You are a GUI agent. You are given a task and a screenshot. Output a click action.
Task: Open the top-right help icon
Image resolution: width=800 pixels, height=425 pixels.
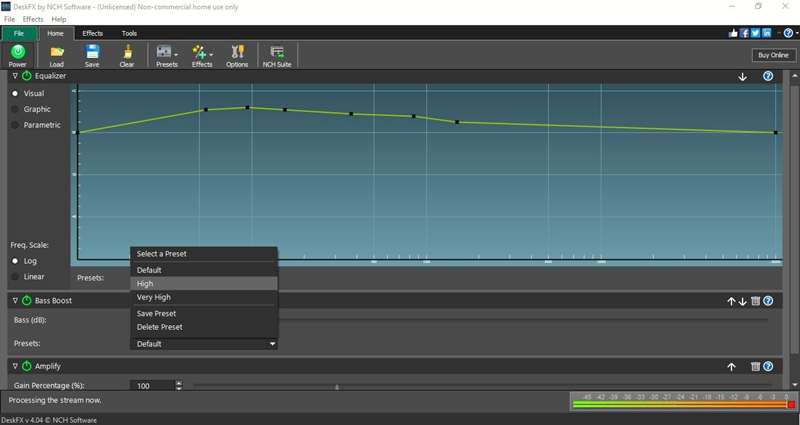pyautogui.click(x=788, y=33)
